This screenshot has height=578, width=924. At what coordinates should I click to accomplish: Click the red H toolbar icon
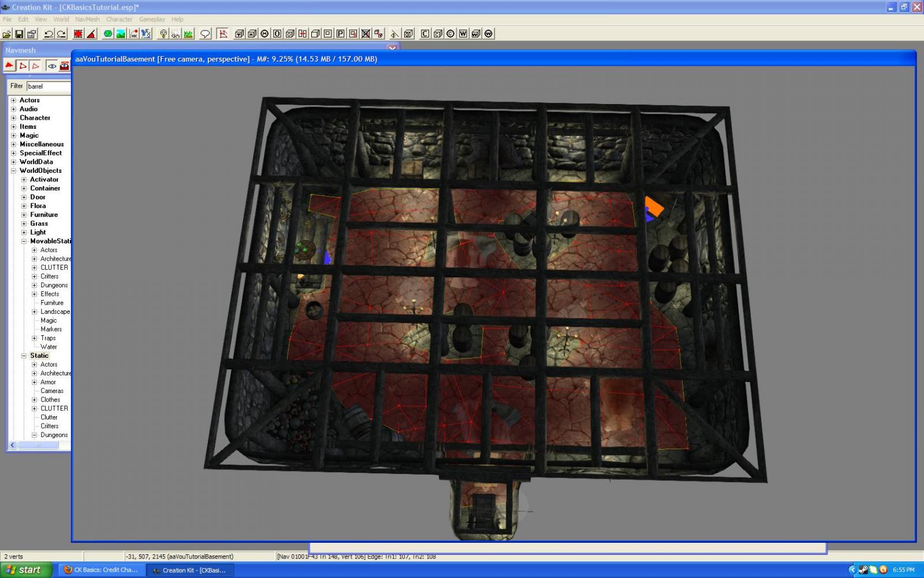pyautogui.click(x=303, y=34)
